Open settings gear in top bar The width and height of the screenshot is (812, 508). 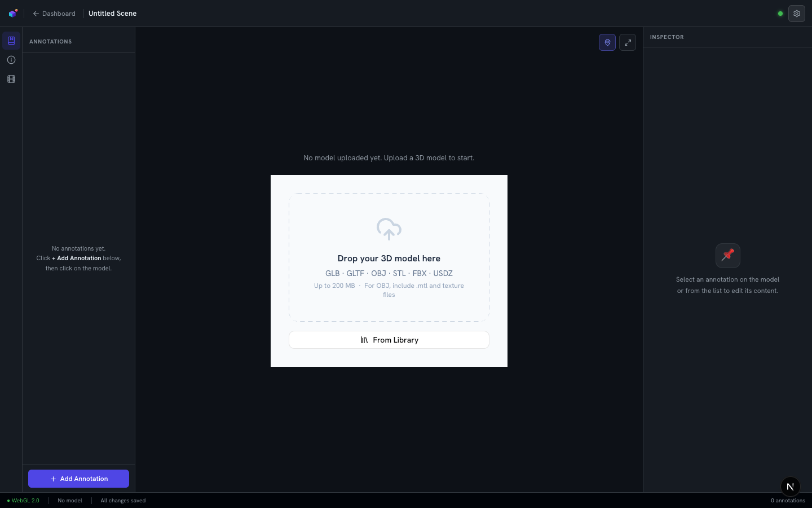coord(797,14)
